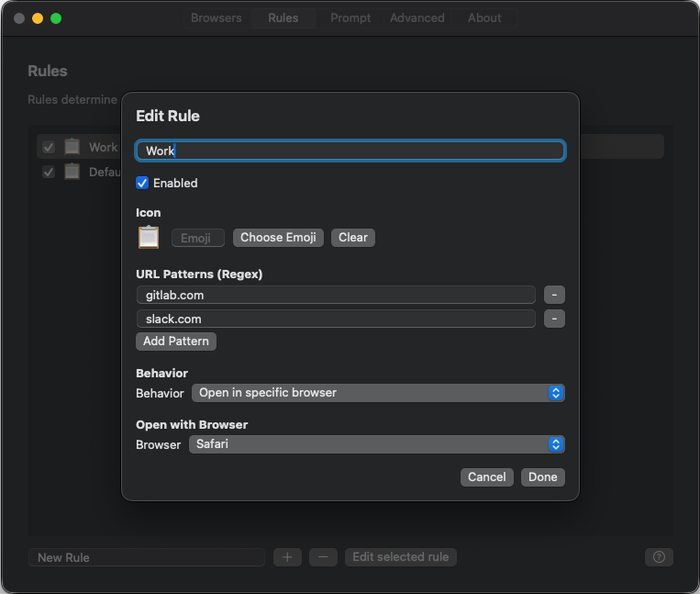Viewport: 700px width, 594px height.
Task: Click the rule name field containing Work
Action: tap(350, 151)
